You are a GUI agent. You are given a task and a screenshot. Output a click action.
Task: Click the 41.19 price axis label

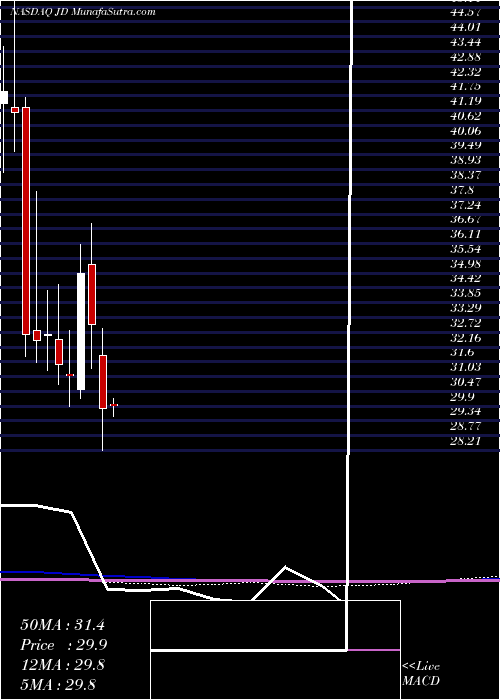coord(465,101)
